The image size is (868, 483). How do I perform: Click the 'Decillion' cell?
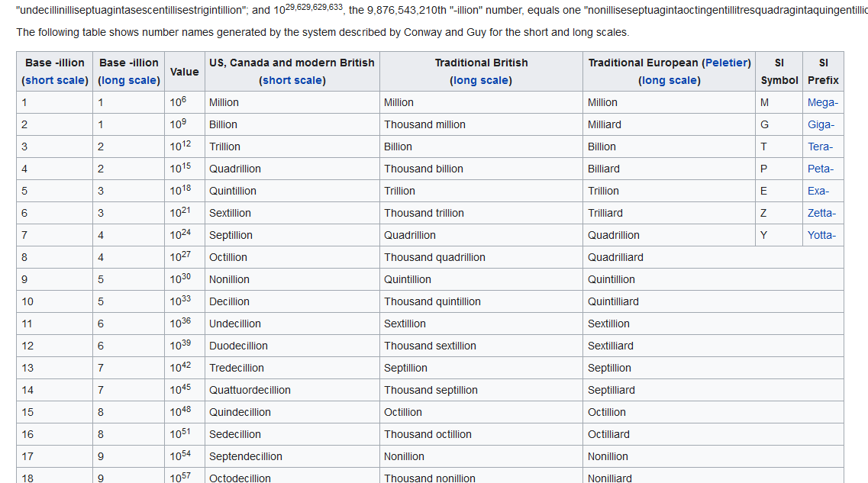coord(292,301)
